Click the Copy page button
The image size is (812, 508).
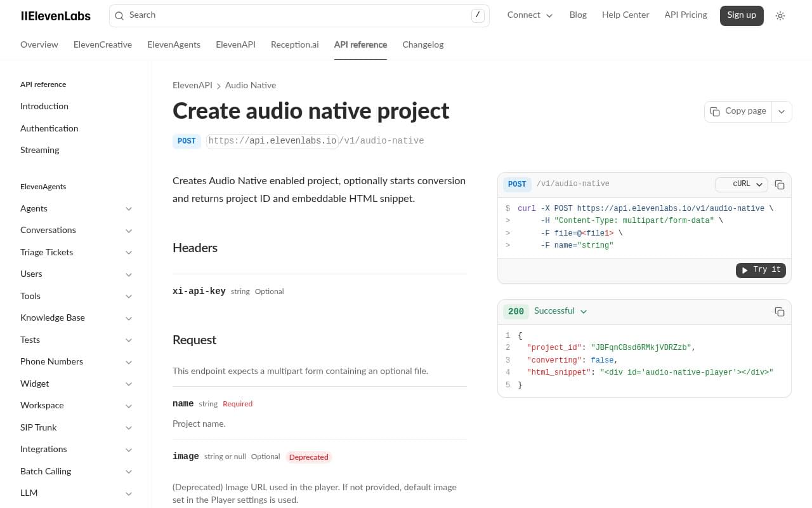click(738, 111)
